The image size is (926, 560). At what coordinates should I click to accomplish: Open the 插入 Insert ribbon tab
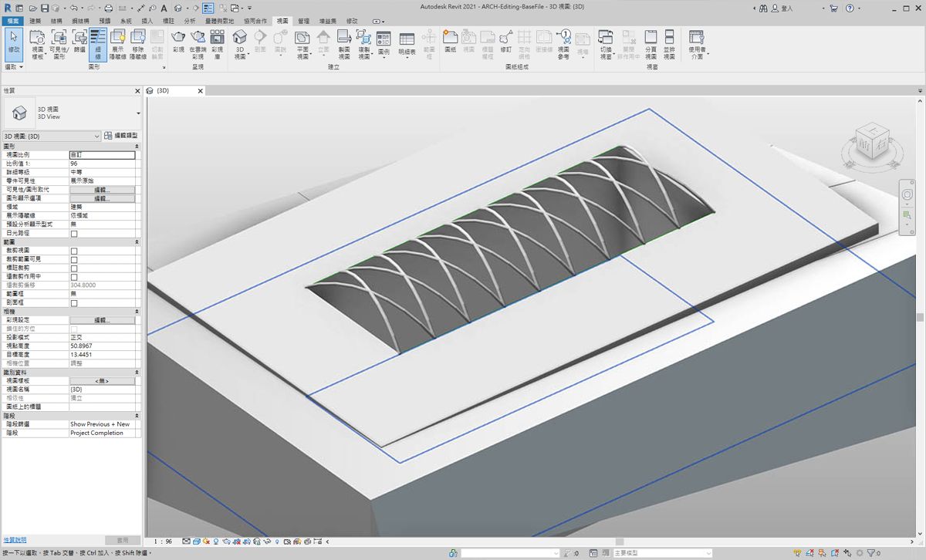click(147, 21)
